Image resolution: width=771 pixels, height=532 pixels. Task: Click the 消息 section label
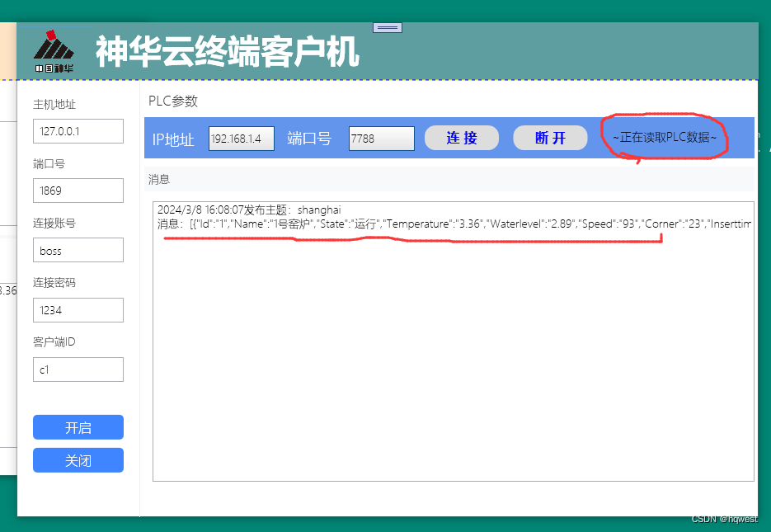click(x=159, y=180)
